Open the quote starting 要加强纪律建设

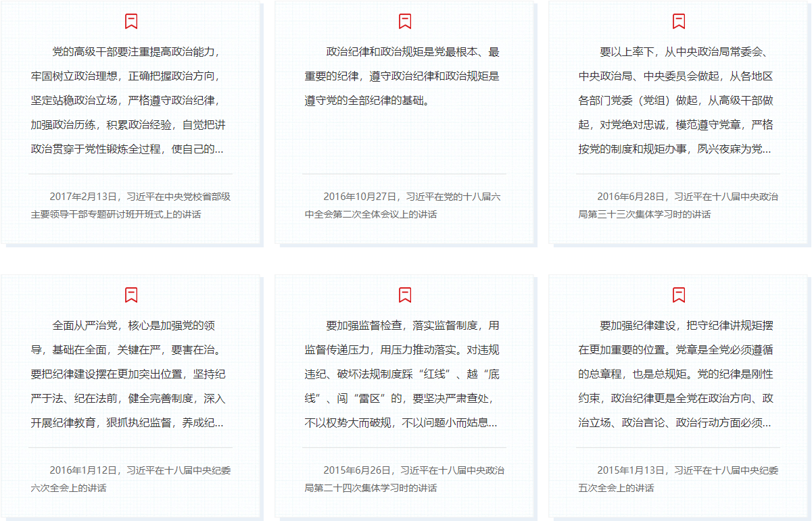(x=677, y=374)
